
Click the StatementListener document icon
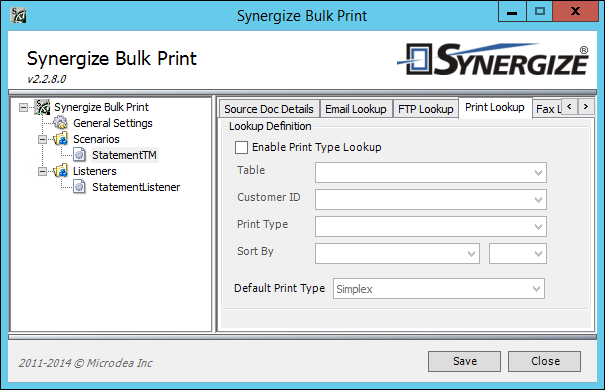tap(79, 187)
